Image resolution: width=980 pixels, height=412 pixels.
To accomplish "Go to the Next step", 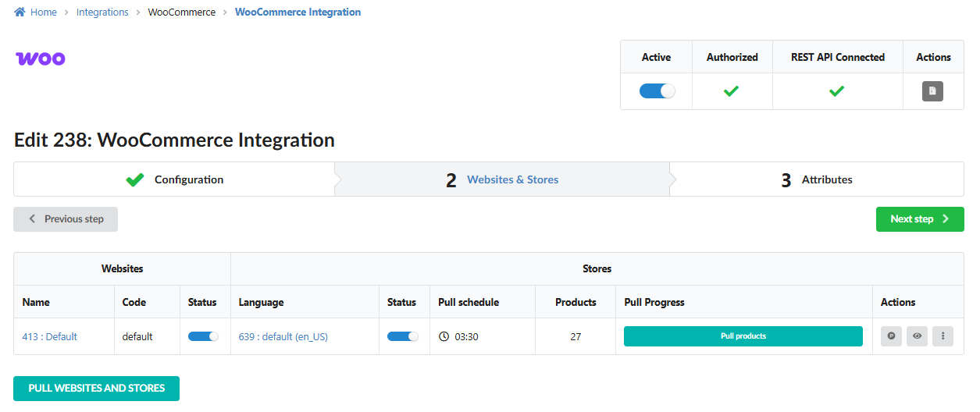I will [919, 219].
